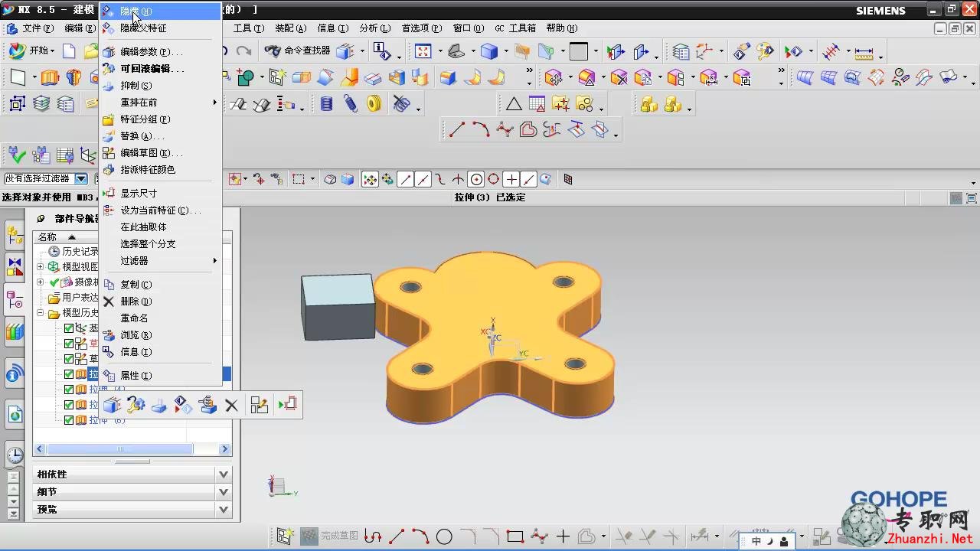Open the Command Finder binoculars icon
The height and width of the screenshot is (551, 980).
tap(273, 51)
